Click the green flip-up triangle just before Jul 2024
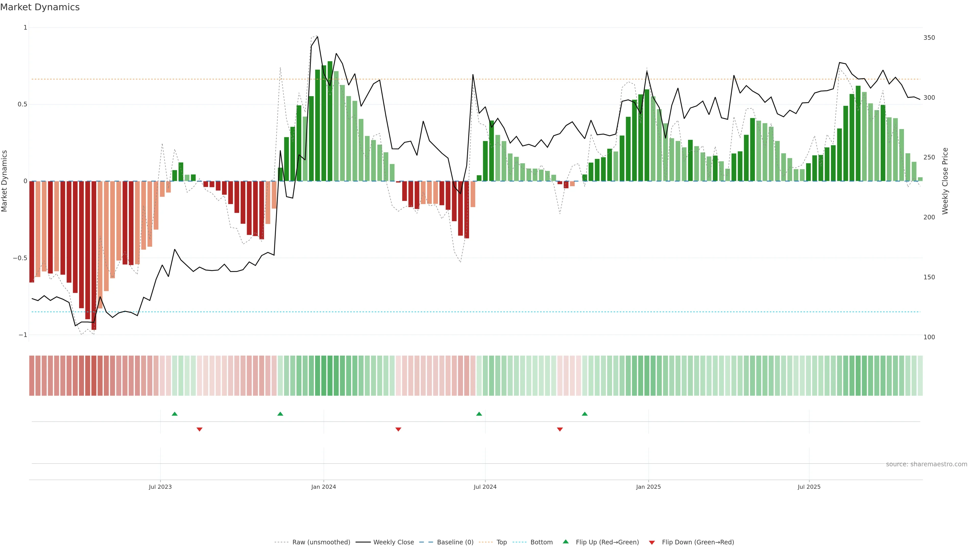 tap(479, 414)
